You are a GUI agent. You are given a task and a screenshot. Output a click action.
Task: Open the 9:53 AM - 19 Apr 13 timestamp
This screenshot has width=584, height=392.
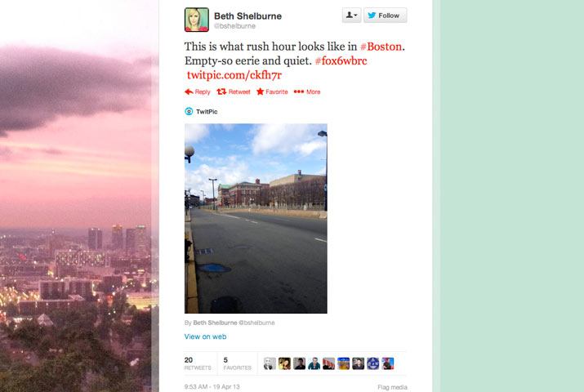[212, 387]
